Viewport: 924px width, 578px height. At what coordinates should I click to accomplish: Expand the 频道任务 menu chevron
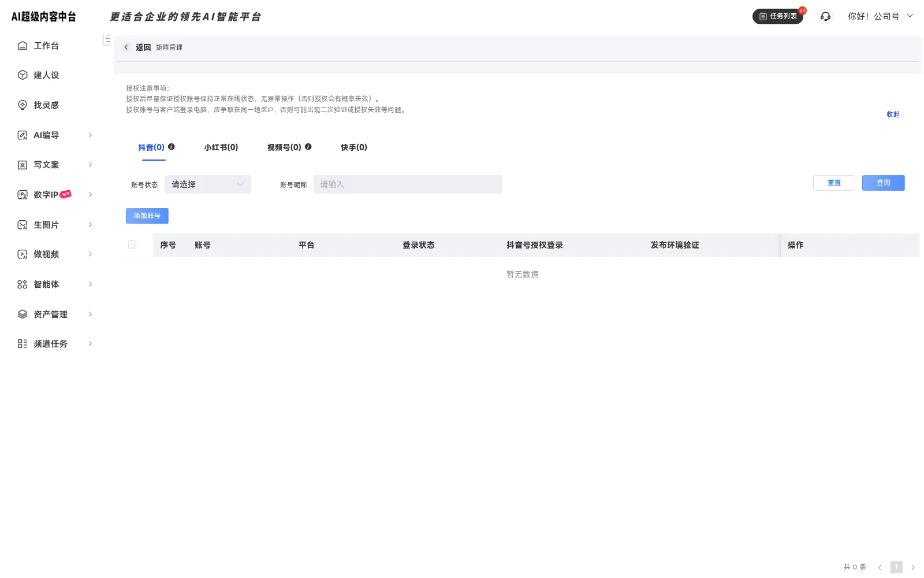point(90,344)
